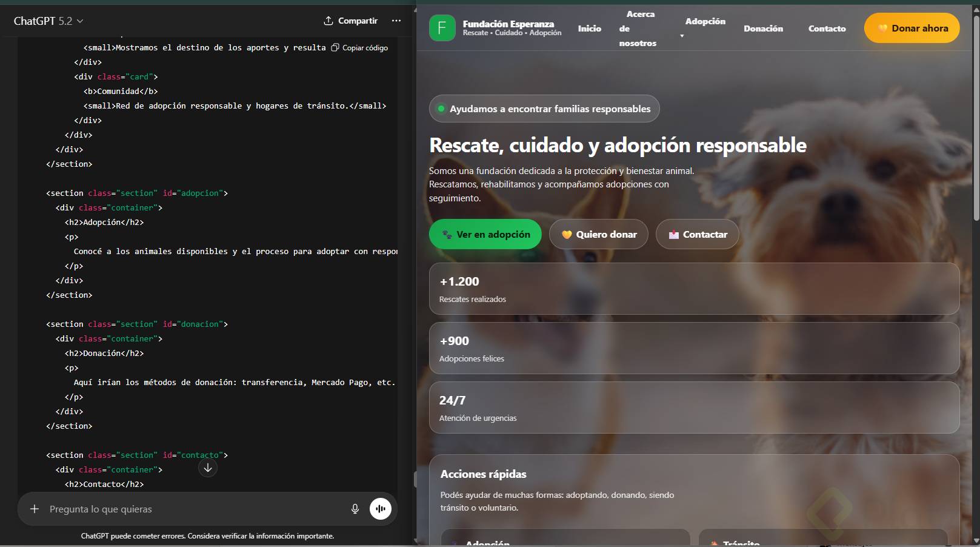Click the "Conocé a los animales disponibles" code line

tap(236, 251)
